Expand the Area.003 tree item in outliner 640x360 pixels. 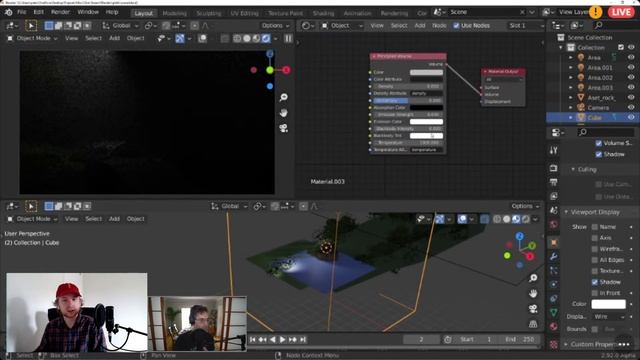click(x=571, y=87)
